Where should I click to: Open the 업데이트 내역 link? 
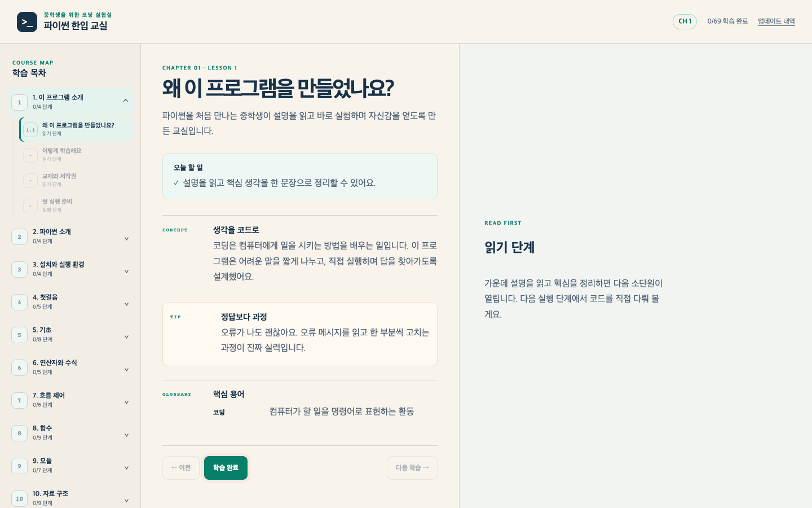tap(776, 21)
